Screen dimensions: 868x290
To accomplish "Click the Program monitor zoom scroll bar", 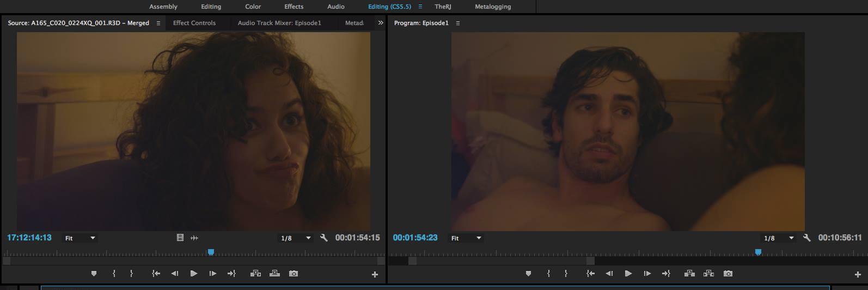I will [x=502, y=261].
